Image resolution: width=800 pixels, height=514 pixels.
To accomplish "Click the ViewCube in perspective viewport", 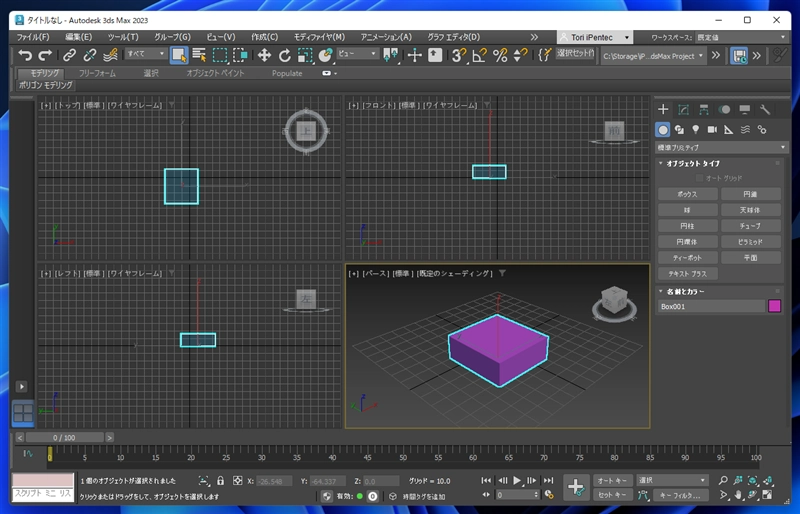I will pyautogui.click(x=614, y=303).
